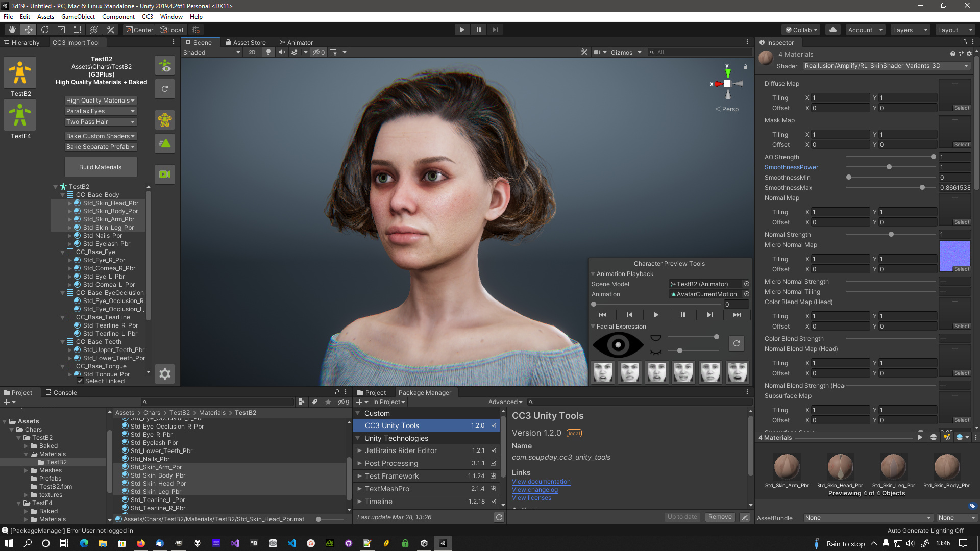The height and width of the screenshot is (551, 980).
Task: Open custom editor tools icon
Action: click(x=110, y=30)
